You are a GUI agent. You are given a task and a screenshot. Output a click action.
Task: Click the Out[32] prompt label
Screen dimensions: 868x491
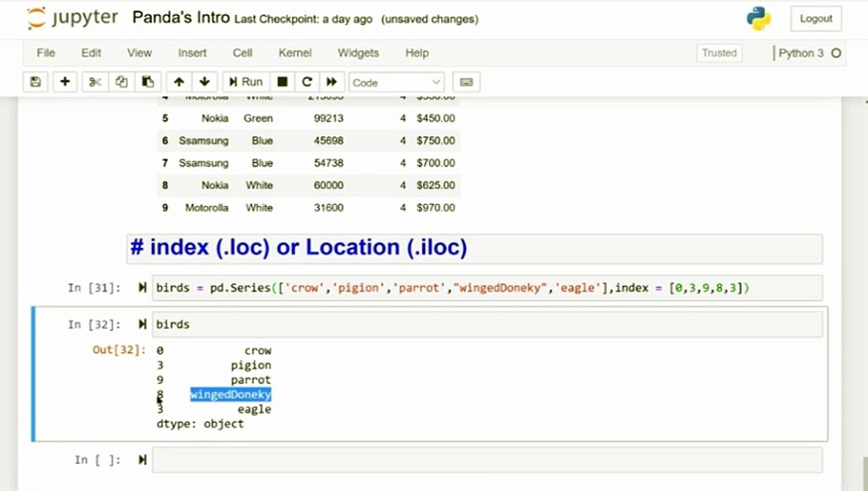click(x=119, y=350)
